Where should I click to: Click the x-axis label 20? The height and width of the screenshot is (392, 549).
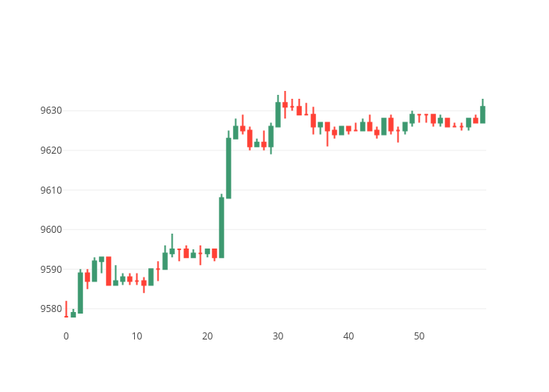point(207,336)
